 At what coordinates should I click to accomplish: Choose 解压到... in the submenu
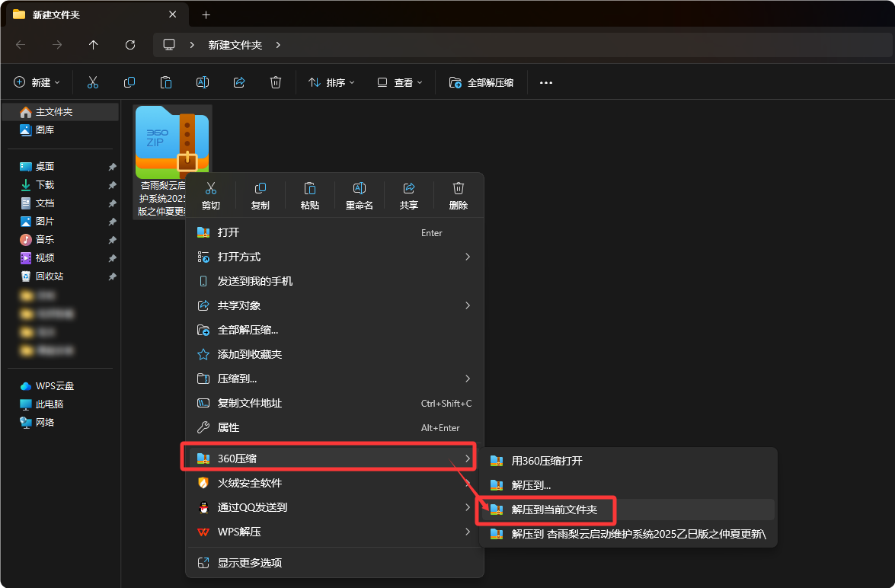pyautogui.click(x=628, y=485)
